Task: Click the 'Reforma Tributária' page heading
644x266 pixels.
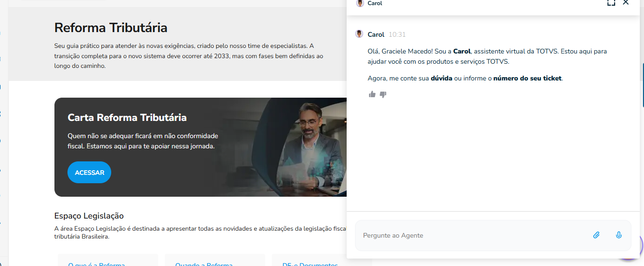Action: tap(111, 27)
